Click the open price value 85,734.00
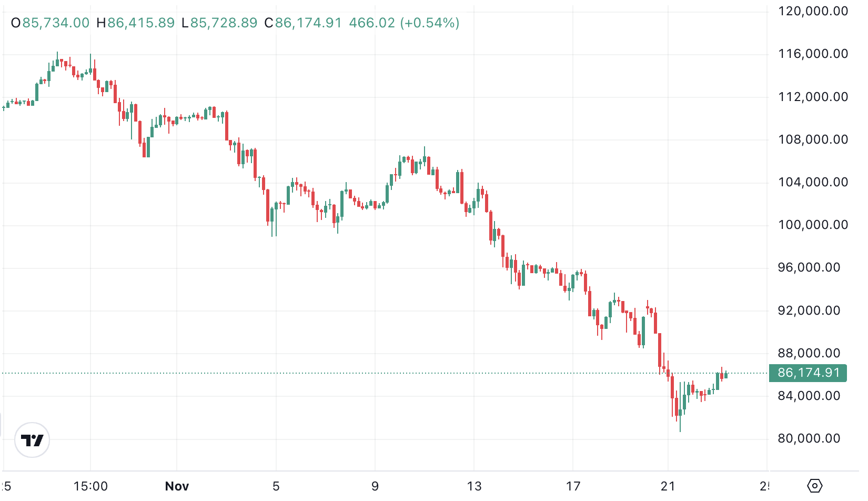The height and width of the screenshot is (501, 868). click(56, 23)
